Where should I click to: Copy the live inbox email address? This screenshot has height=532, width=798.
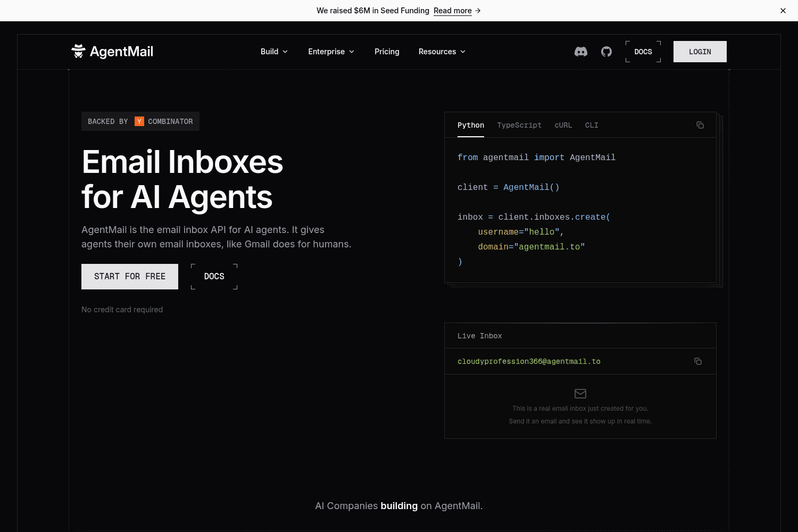(698, 361)
